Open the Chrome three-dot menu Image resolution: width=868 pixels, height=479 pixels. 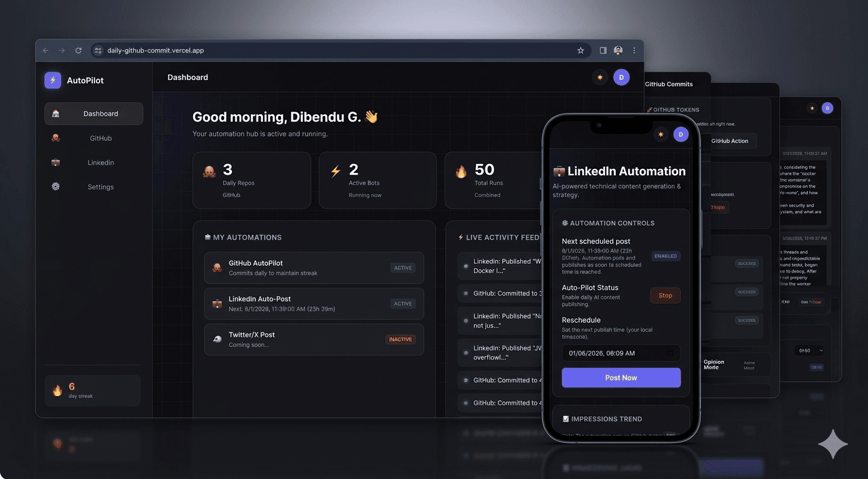[634, 51]
